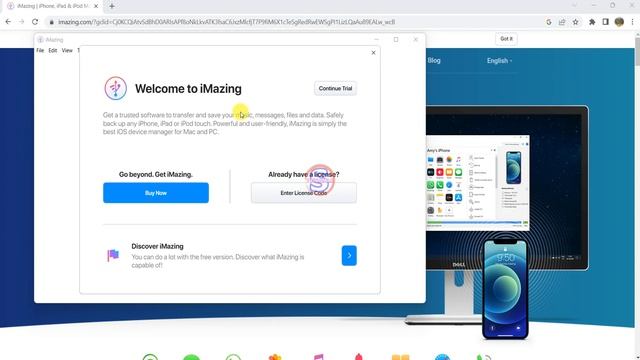Click the Discover iMazing heading text
The image size is (640, 360).
pyautogui.click(x=157, y=246)
